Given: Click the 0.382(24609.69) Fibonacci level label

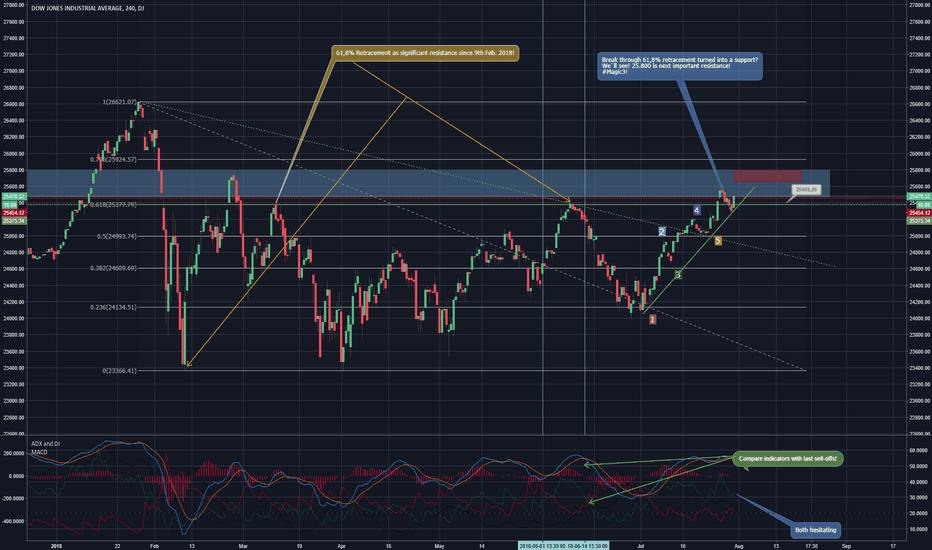Looking at the screenshot, I should 113,268.
